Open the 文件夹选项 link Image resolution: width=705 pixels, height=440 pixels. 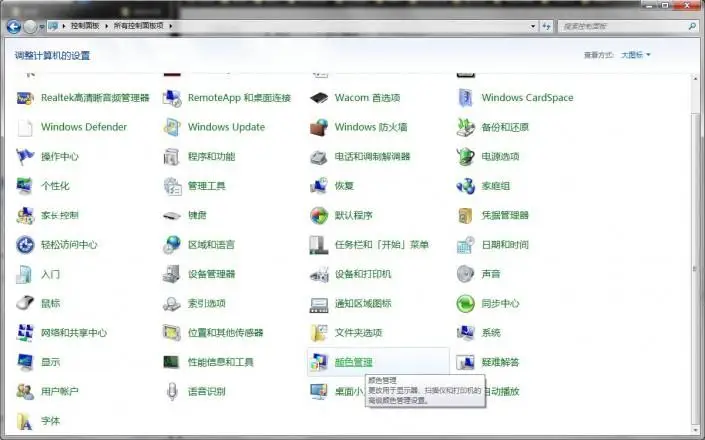click(x=358, y=333)
